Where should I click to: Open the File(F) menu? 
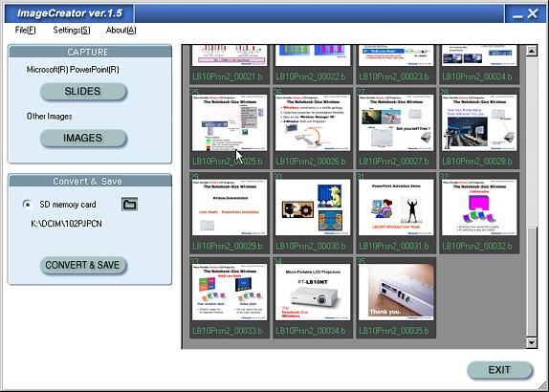pos(25,30)
